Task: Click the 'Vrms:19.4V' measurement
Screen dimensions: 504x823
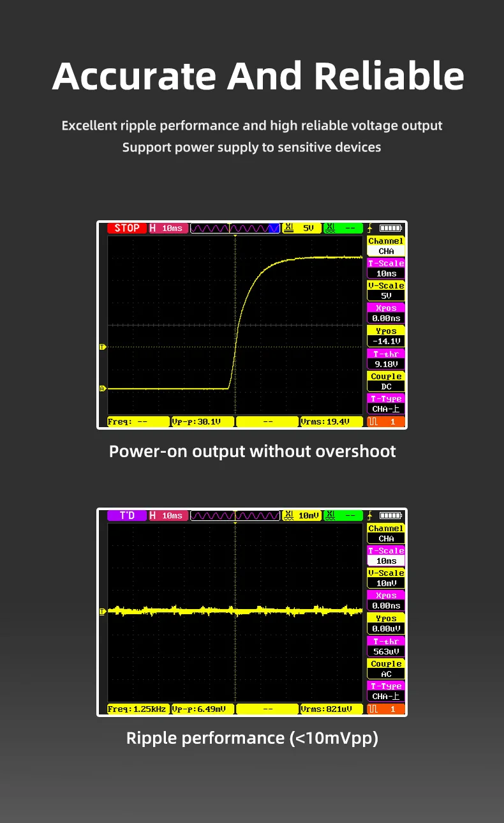Action: 331,422
